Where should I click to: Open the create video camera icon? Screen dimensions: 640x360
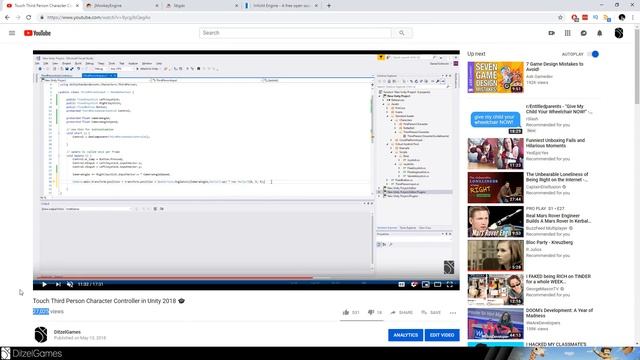pyautogui.click(x=551, y=33)
